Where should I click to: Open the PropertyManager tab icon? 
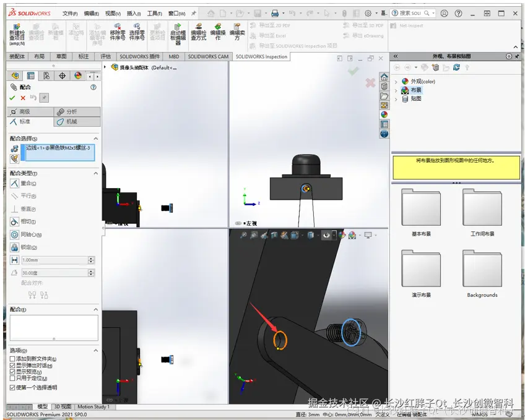tap(31, 76)
